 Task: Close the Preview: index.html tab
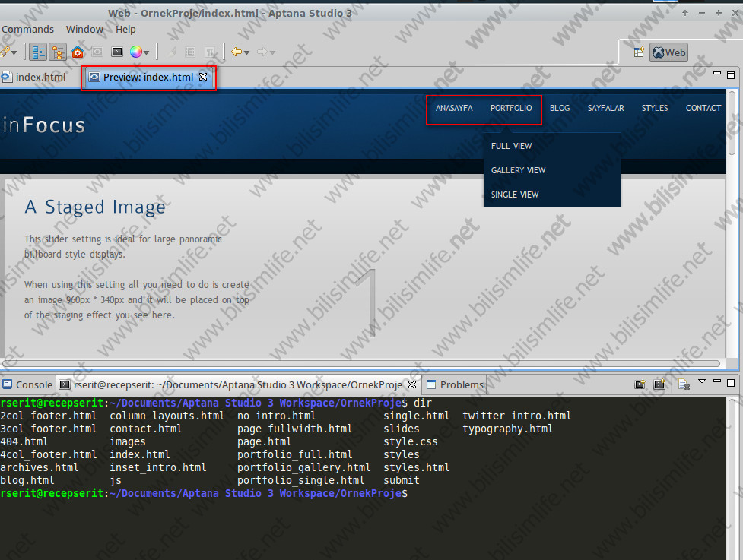coord(203,77)
